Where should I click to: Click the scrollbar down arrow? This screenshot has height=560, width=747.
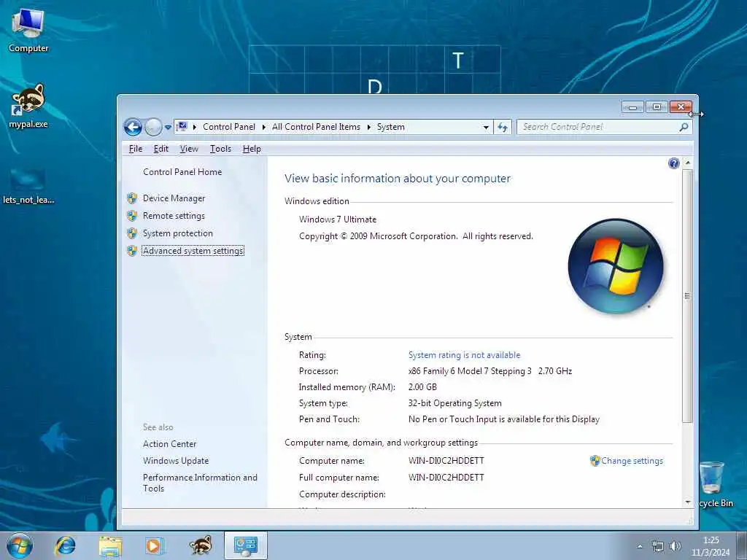click(x=687, y=502)
